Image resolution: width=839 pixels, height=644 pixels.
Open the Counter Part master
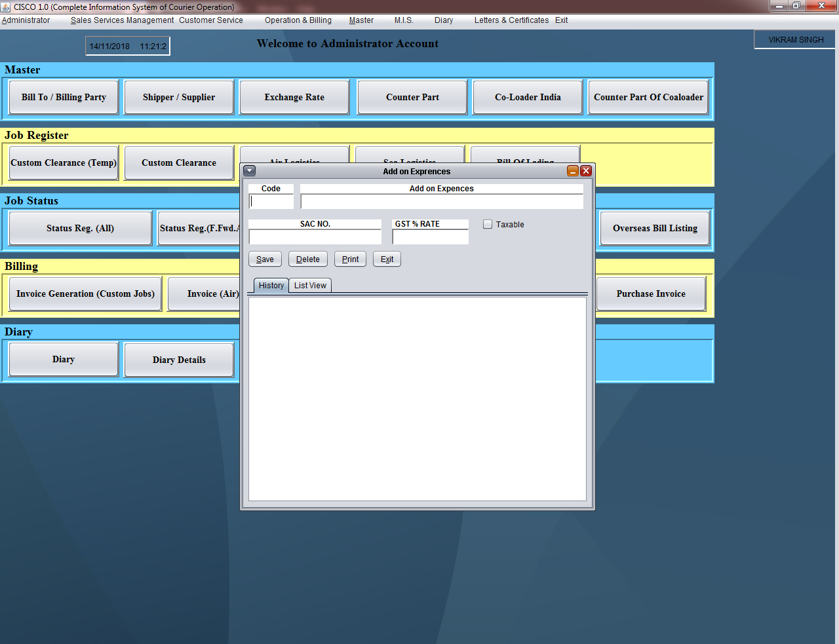coord(412,97)
